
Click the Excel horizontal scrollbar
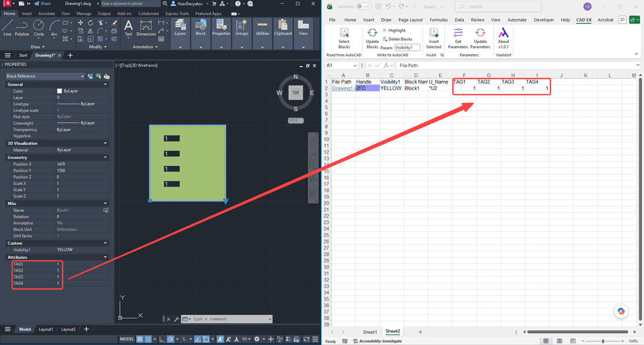tap(577, 332)
